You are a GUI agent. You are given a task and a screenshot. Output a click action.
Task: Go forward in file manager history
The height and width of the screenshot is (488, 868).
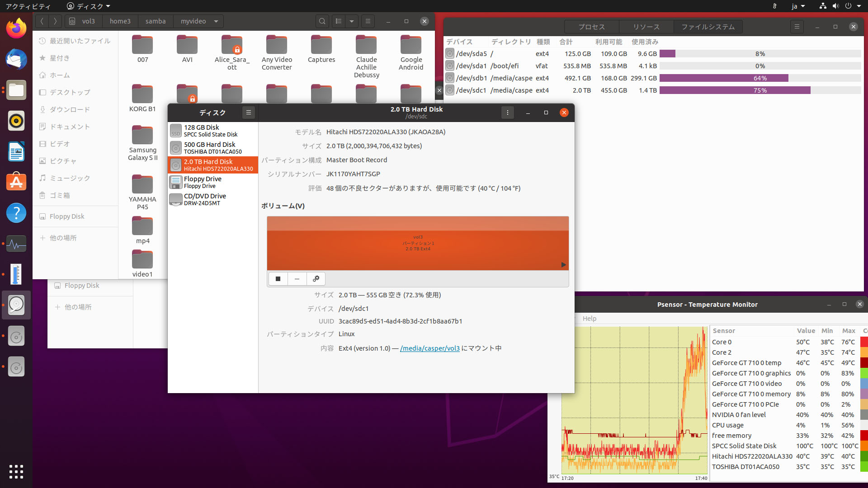pos(55,21)
